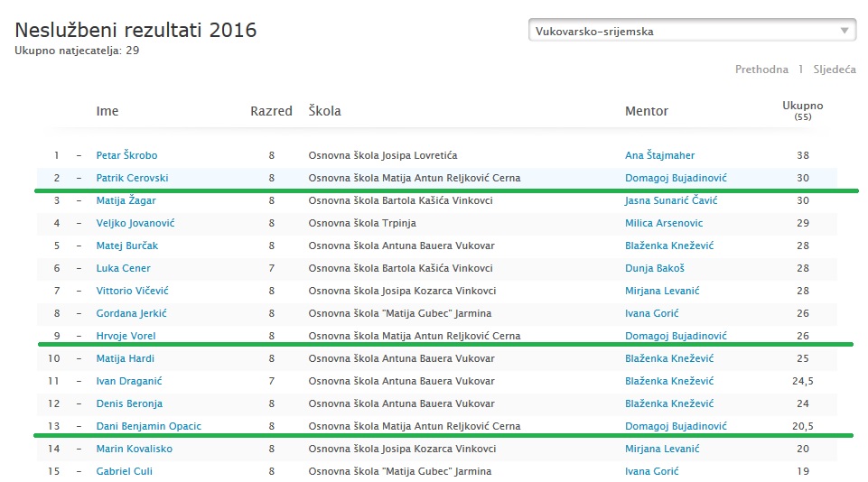Open competitor Patrik Cerovski
This screenshot has width=868, height=482.
tap(132, 178)
